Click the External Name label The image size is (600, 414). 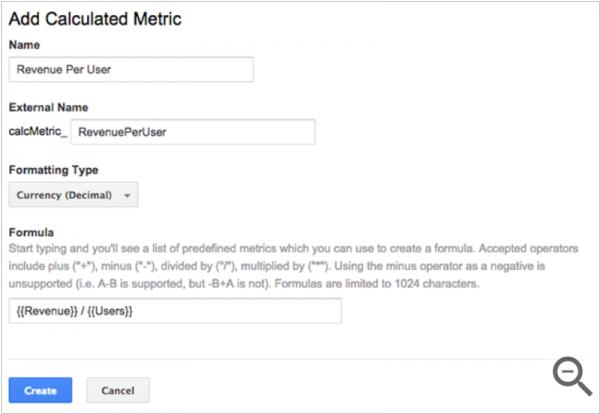pos(49,107)
